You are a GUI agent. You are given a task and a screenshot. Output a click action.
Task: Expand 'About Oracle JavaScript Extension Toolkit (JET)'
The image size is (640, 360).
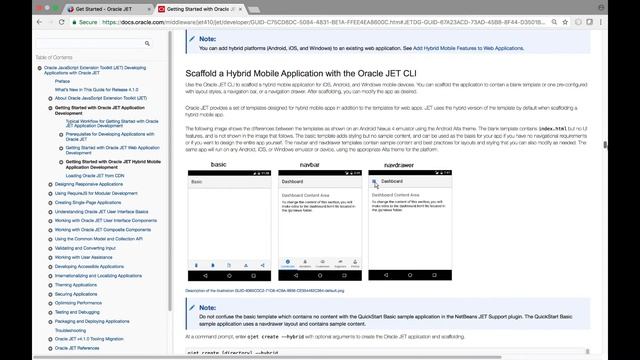click(x=50, y=98)
